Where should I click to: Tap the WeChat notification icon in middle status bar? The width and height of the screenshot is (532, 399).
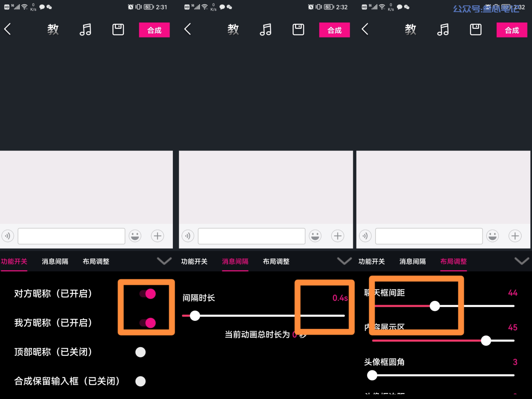[229, 7]
